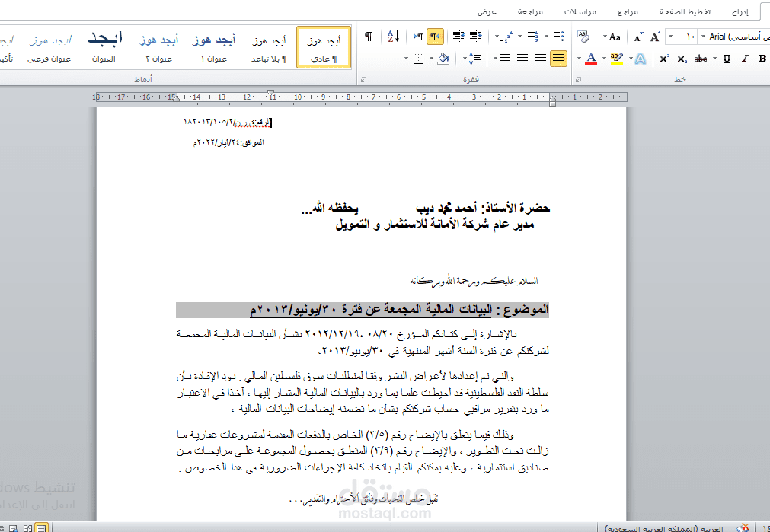Viewport: 770px width, 532px height.
Task: Apply yellow text highlight color
Action: pos(616,59)
